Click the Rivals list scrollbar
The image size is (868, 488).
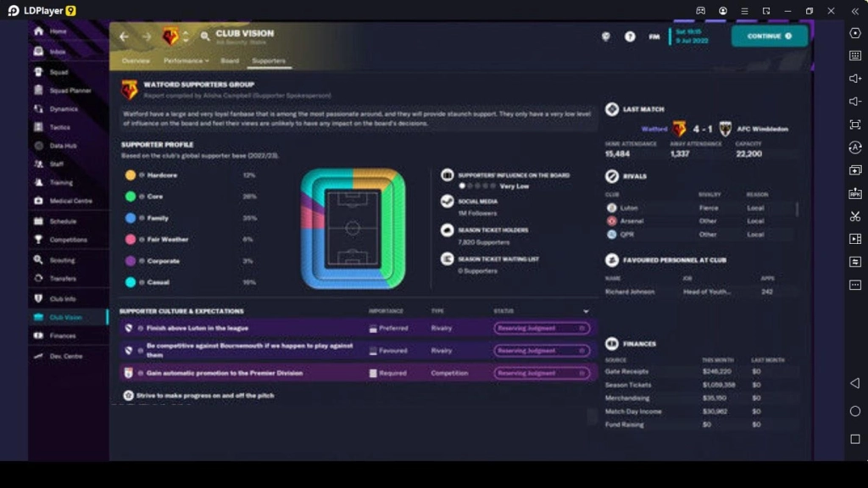pos(797,209)
